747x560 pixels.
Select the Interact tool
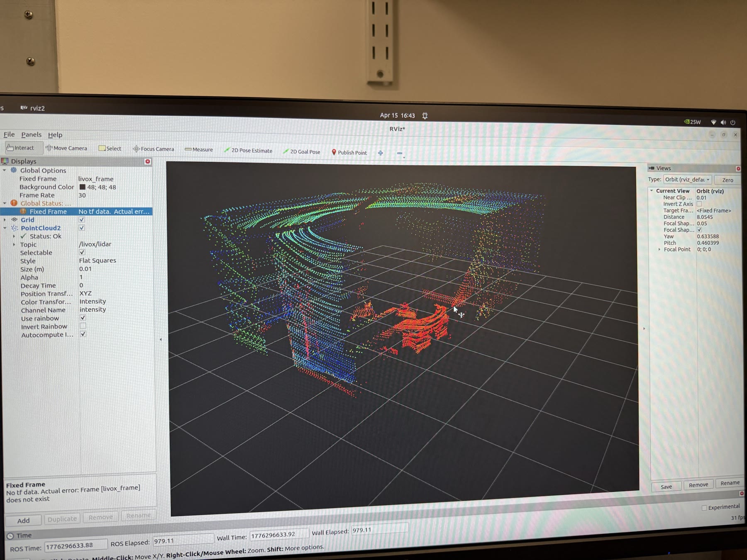tap(21, 148)
